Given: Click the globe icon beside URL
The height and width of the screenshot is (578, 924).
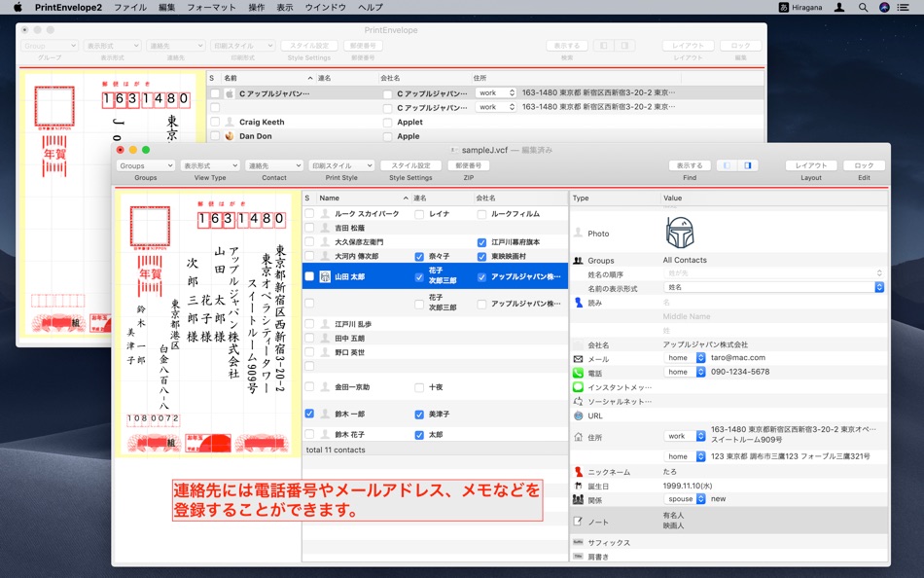Looking at the screenshot, I should (578, 415).
